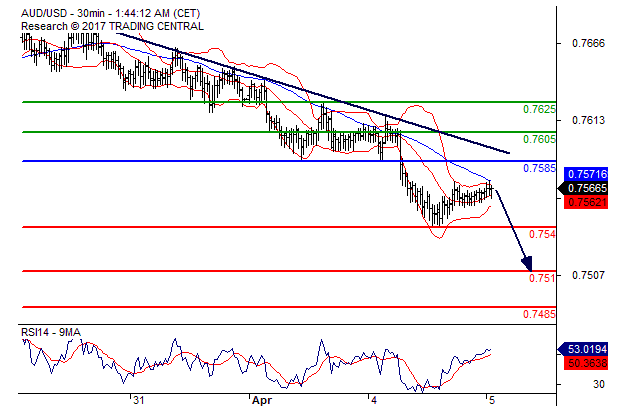Click the red 0.75621 price tag
This screenshot has width=623, height=416.
[x=586, y=202]
